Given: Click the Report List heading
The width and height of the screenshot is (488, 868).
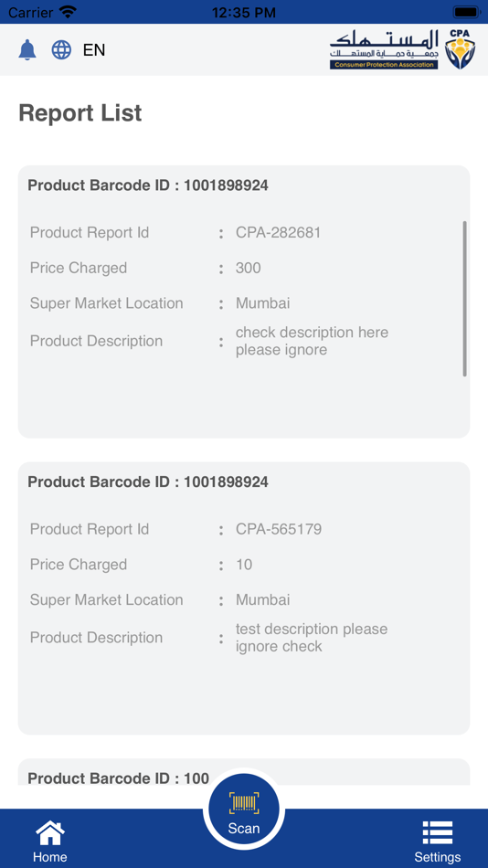Looking at the screenshot, I should (80, 113).
